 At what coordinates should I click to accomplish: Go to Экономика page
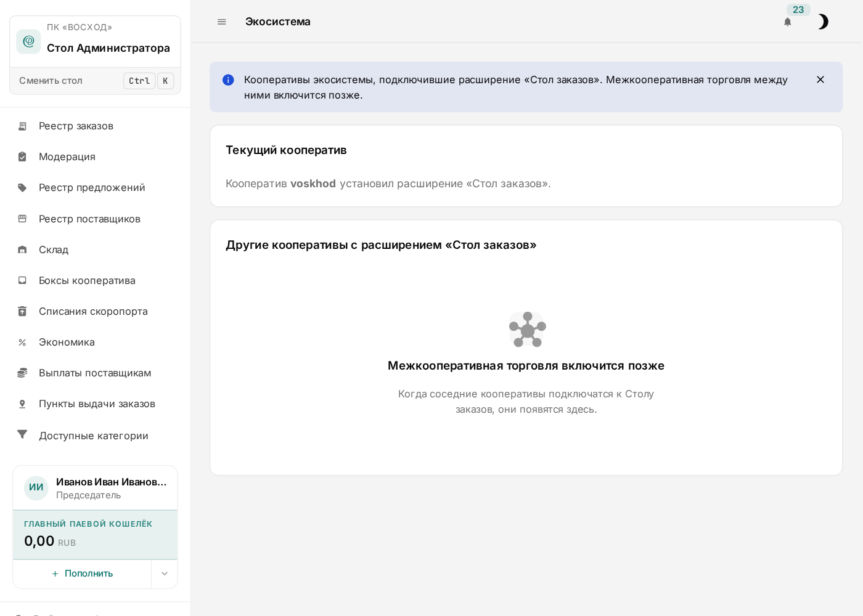95,342
